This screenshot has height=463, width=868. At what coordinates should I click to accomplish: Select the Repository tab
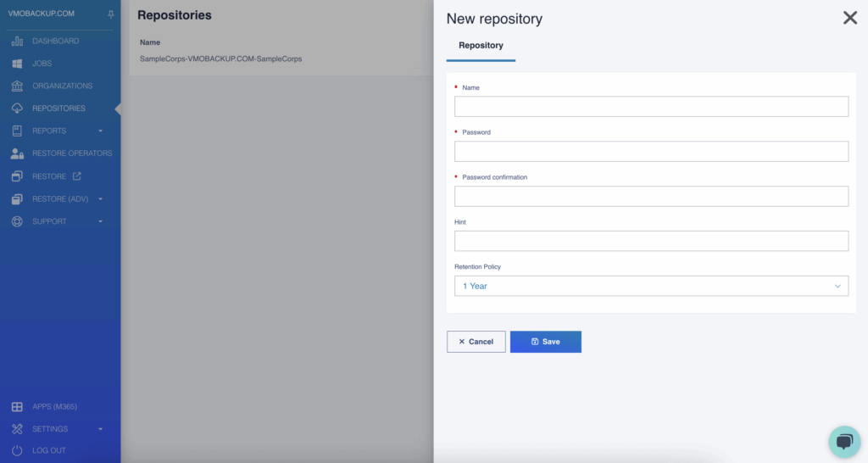(x=481, y=46)
